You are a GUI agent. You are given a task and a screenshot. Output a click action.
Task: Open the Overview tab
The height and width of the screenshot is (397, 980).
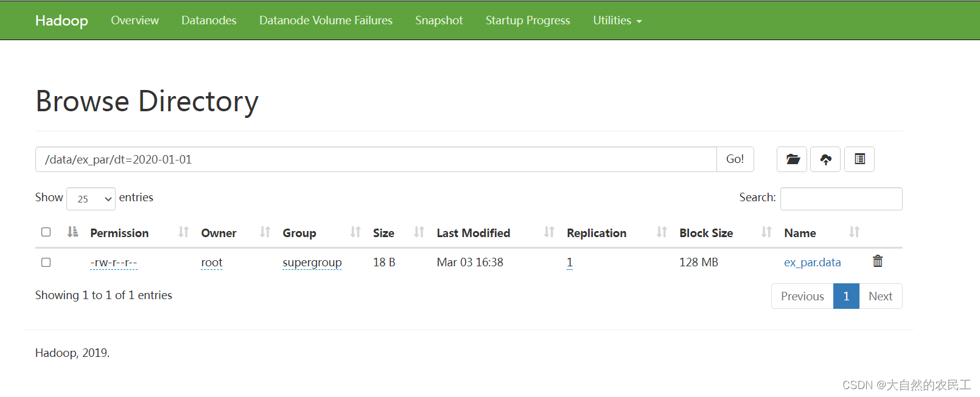pos(135,20)
